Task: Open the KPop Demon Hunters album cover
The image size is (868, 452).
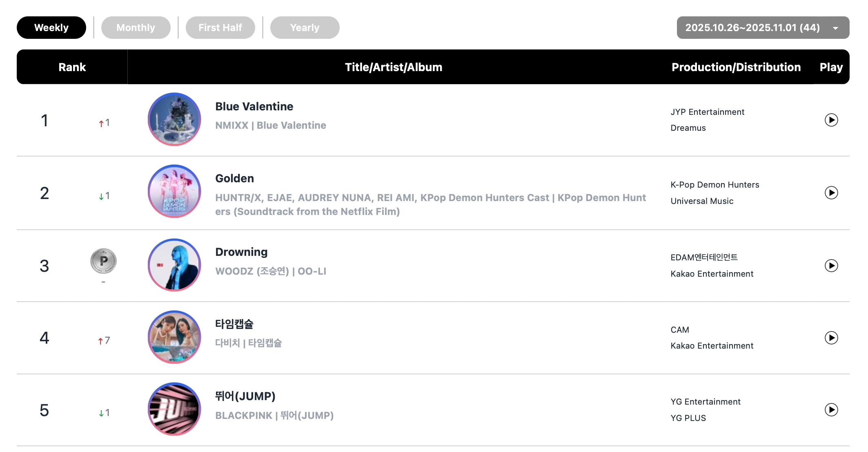Action: (x=174, y=191)
